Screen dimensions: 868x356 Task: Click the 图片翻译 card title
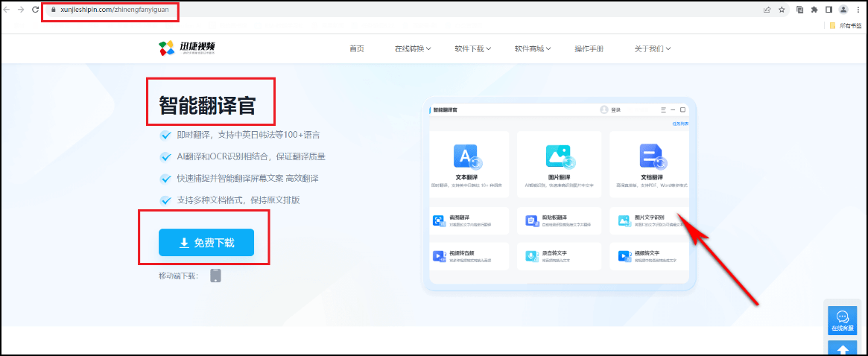coord(560,177)
